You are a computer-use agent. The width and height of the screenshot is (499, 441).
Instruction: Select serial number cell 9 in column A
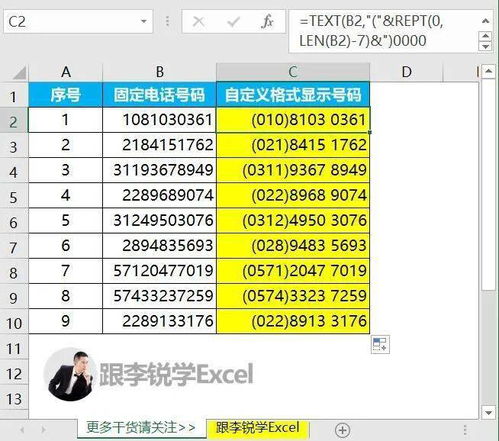coord(66,321)
